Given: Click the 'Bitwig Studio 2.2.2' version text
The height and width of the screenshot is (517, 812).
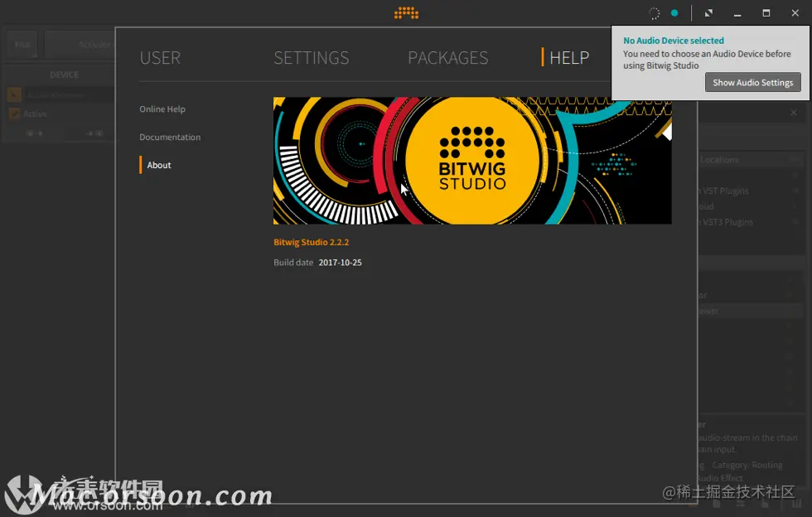Looking at the screenshot, I should pos(312,242).
